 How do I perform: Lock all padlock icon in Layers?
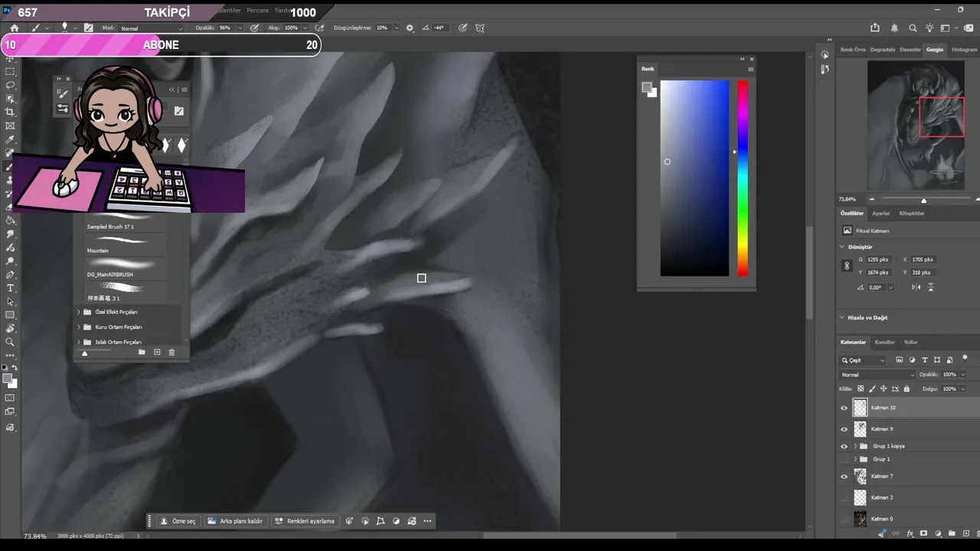point(906,389)
